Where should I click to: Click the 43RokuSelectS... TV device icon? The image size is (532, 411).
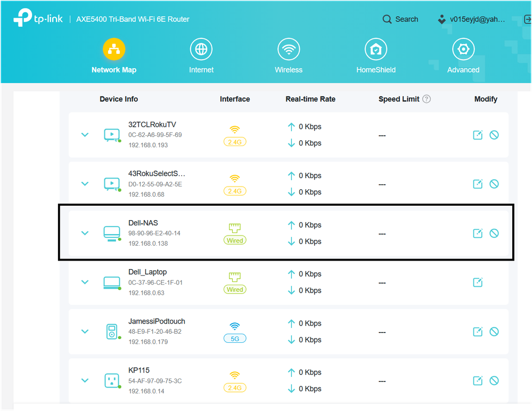112,184
